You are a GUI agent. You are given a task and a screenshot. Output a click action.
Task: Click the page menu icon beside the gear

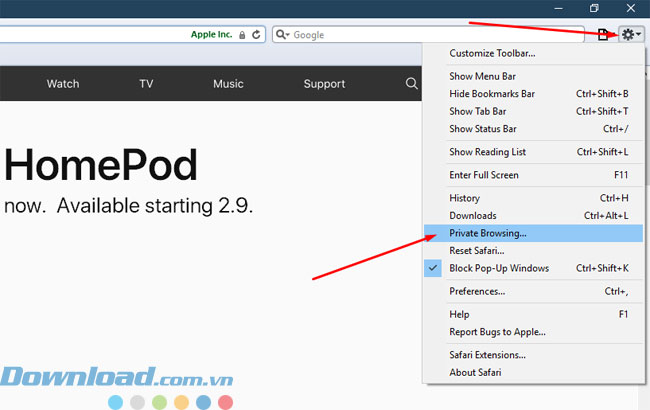pos(603,35)
